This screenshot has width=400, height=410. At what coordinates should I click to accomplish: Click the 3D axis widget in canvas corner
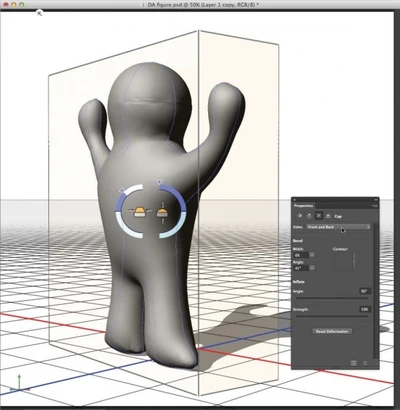pyautogui.click(x=19, y=383)
